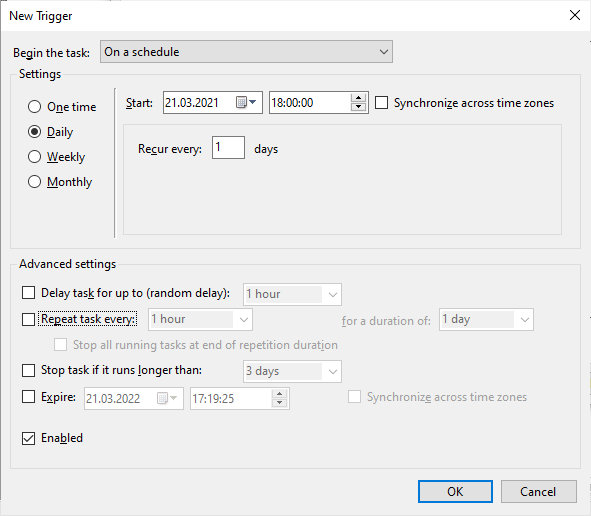Open the Begin the task dropdown
This screenshot has width=591, height=516.
pyautogui.click(x=246, y=52)
